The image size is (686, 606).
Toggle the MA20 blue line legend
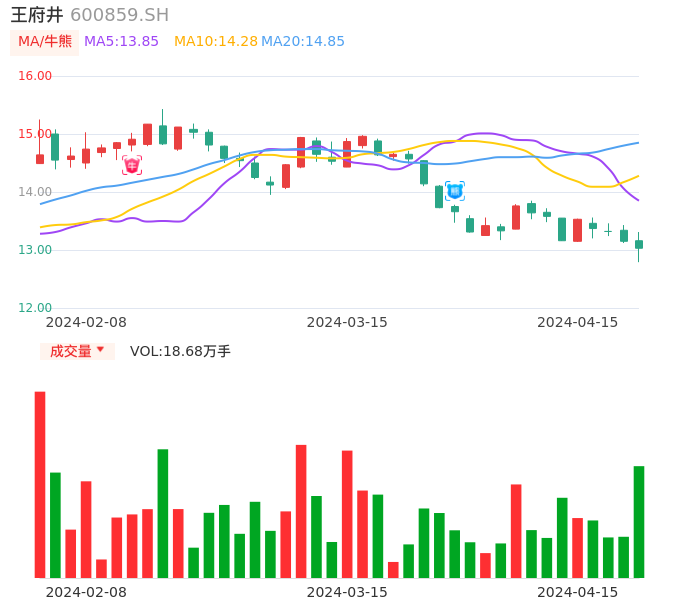coord(302,42)
